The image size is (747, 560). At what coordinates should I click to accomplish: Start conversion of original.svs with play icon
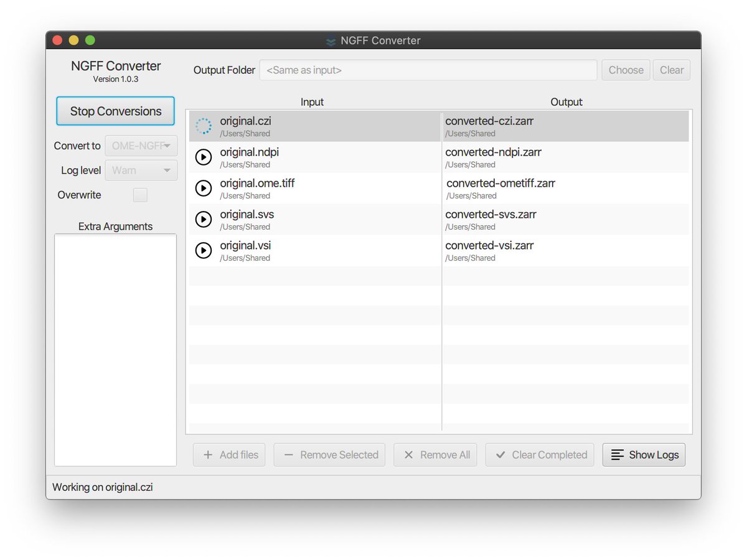click(204, 220)
